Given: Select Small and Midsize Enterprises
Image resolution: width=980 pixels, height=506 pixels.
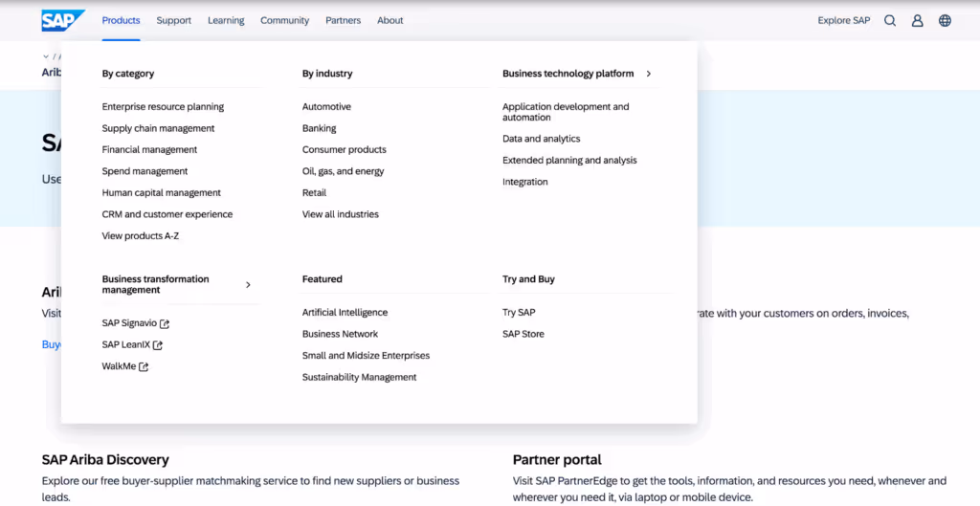Looking at the screenshot, I should coord(367,356).
